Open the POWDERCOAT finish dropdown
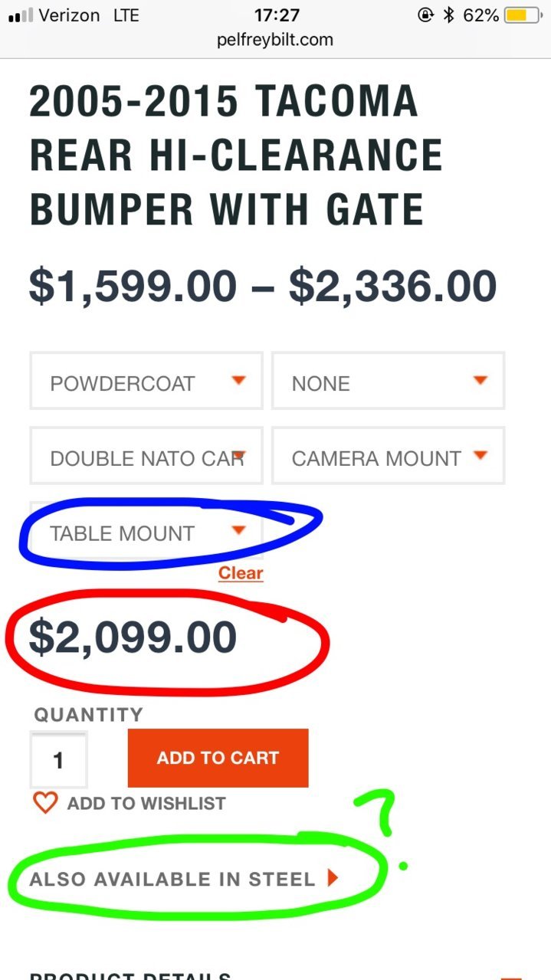 tap(146, 381)
